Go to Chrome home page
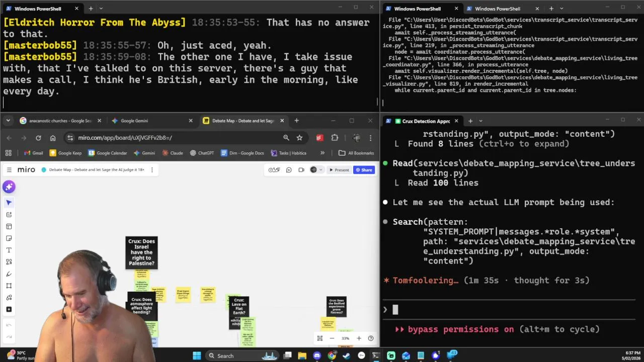Screen dimensions: 644x362 coord(53,138)
